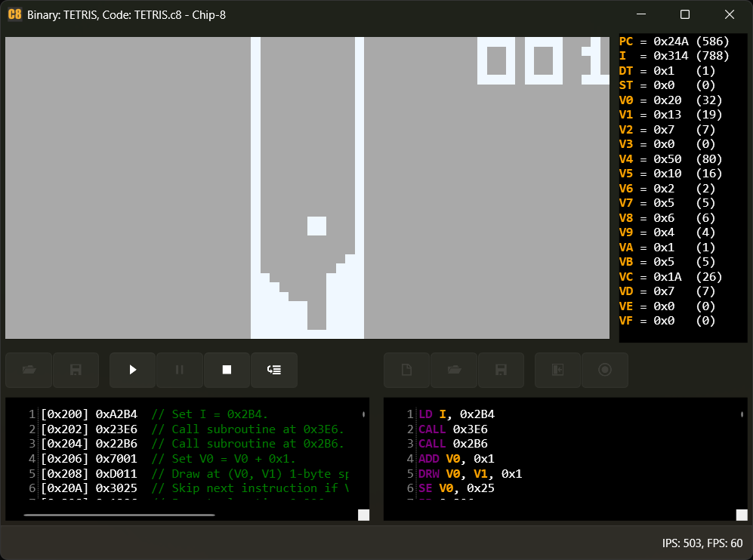753x560 pixels.
Task: Click the circular record icon
Action: (605, 370)
